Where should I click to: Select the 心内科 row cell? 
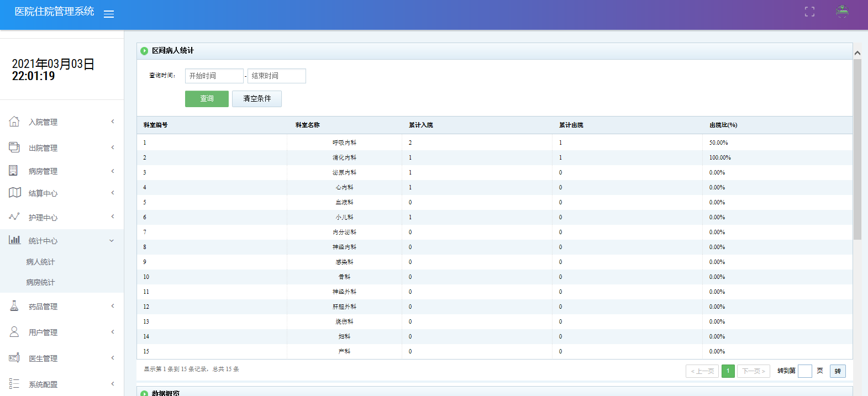(344, 187)
